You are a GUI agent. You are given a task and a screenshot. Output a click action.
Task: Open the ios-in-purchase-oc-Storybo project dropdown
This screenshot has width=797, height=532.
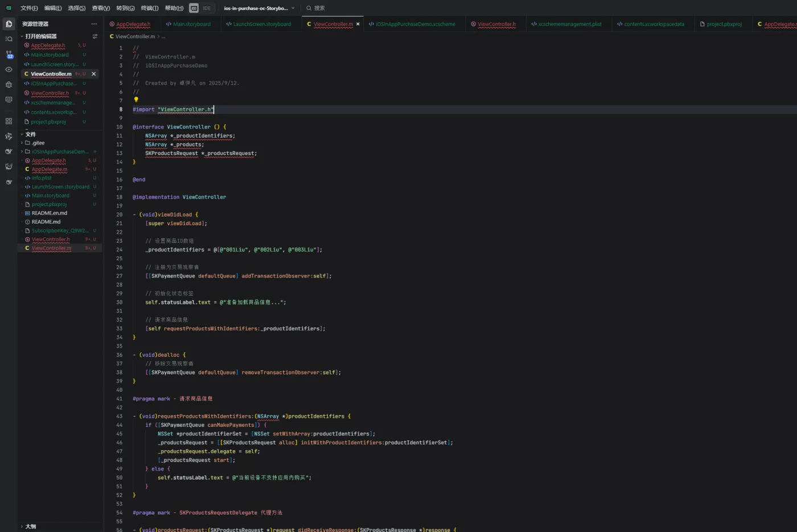[x=259, y=8]
